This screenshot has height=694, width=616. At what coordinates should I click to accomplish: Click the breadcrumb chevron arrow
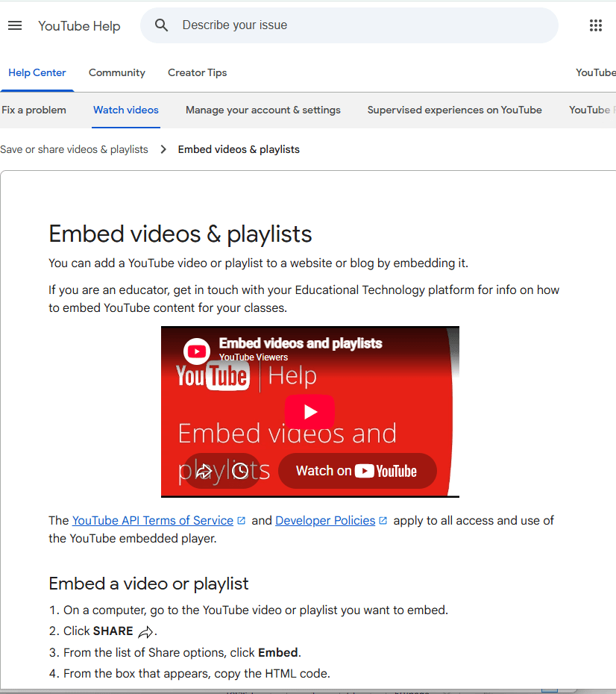(x=163, y=149)
